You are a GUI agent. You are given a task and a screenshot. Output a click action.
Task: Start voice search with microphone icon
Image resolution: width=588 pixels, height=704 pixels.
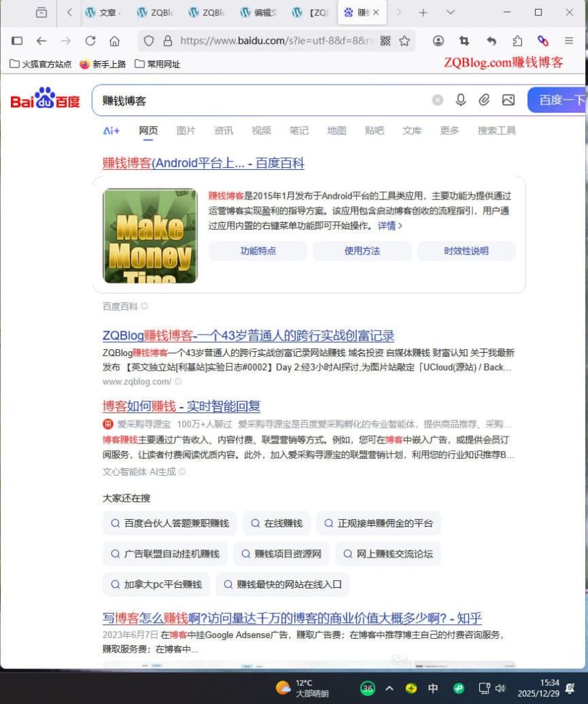[x=460, y=100]
